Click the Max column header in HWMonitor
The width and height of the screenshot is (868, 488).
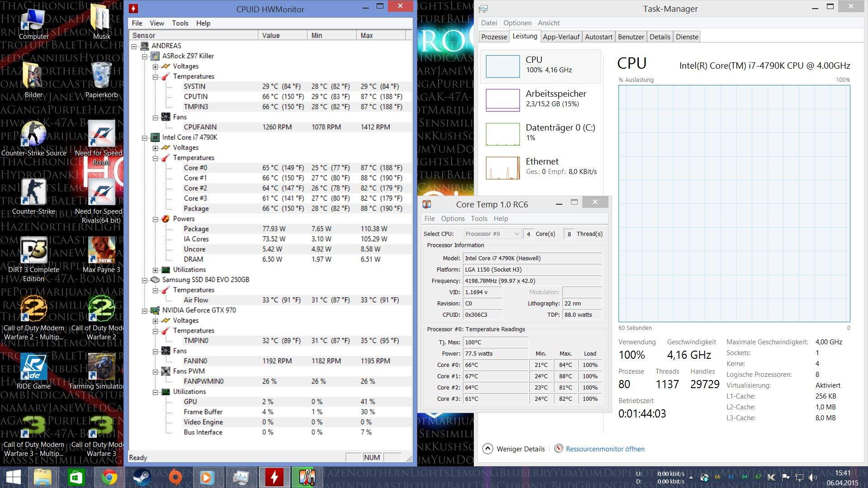[x=381, y=35]
